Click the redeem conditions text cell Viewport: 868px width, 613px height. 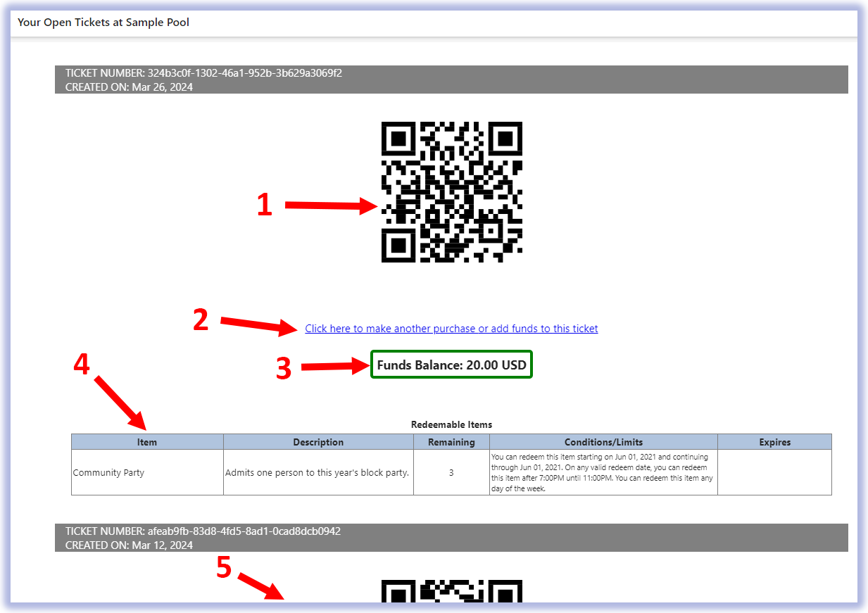[603, 472]
